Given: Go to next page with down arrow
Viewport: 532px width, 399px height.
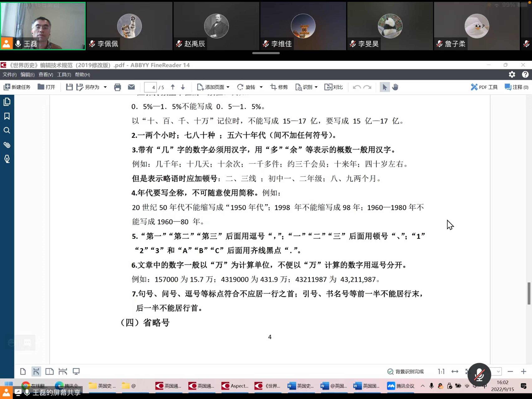Looking at the screenshot, I should (x=183, y=87).
